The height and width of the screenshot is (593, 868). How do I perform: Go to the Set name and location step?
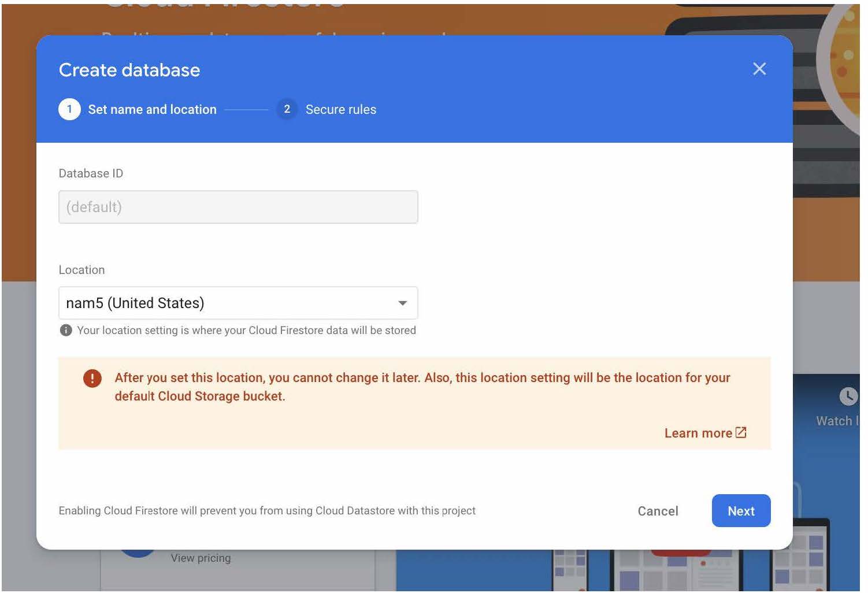coord(152,110)
